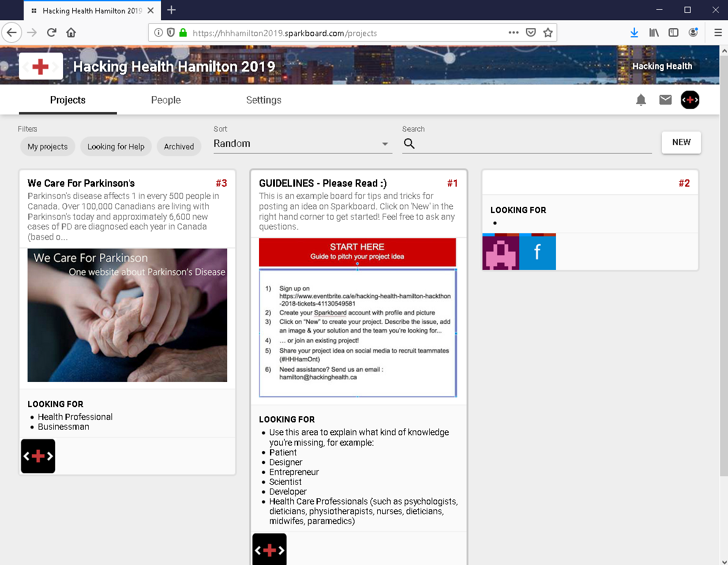Click the page vertical scrollbar thumb
The height and width of the screenshot is (565, 728).
[x=724, y=266]
